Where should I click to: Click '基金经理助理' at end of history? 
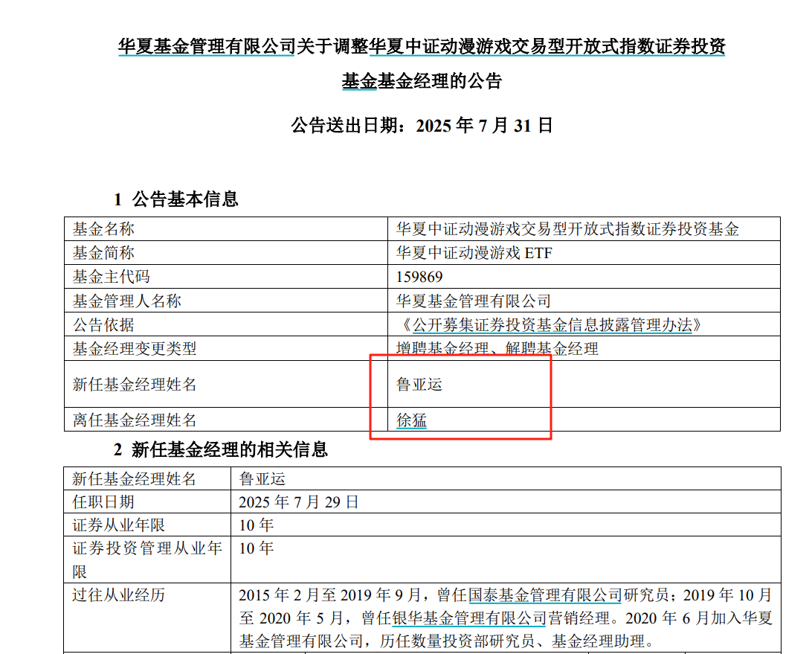[x=598, y=641]
